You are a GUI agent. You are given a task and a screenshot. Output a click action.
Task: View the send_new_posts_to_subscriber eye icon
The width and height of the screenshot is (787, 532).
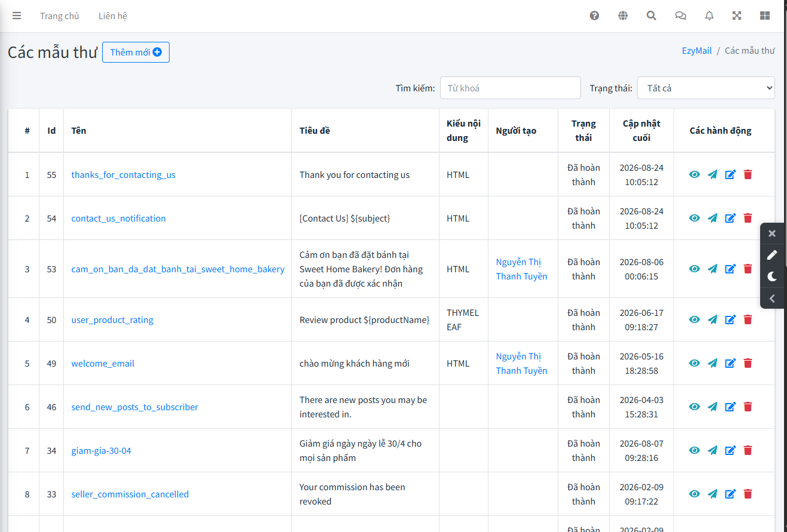click(x=694, y=407)
